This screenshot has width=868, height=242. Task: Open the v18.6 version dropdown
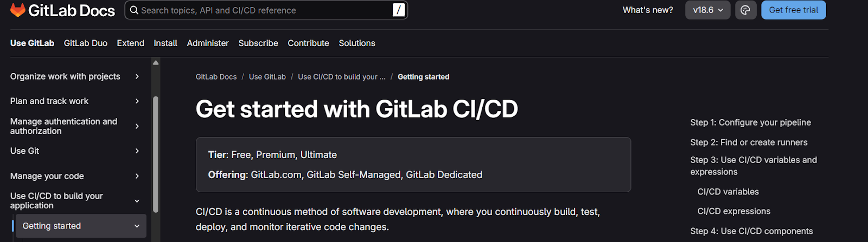(708, 10)
